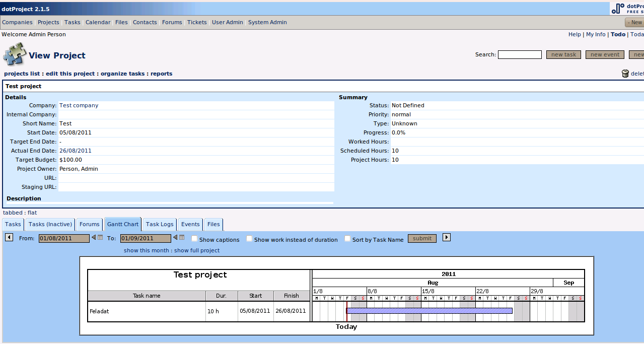Open the New item dropdown in top bar
The height and width of the screenshot is (344, 644).
click(x=634, y=22)
